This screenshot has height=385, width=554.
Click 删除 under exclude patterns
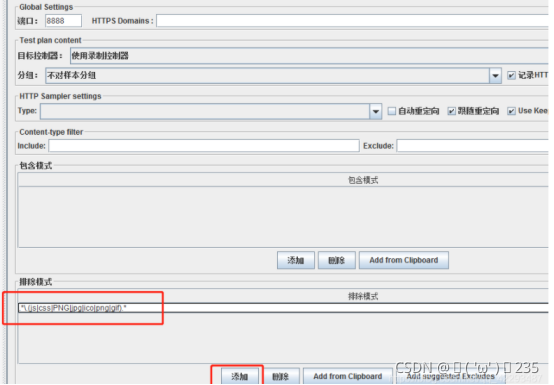(x=281, y=377)
